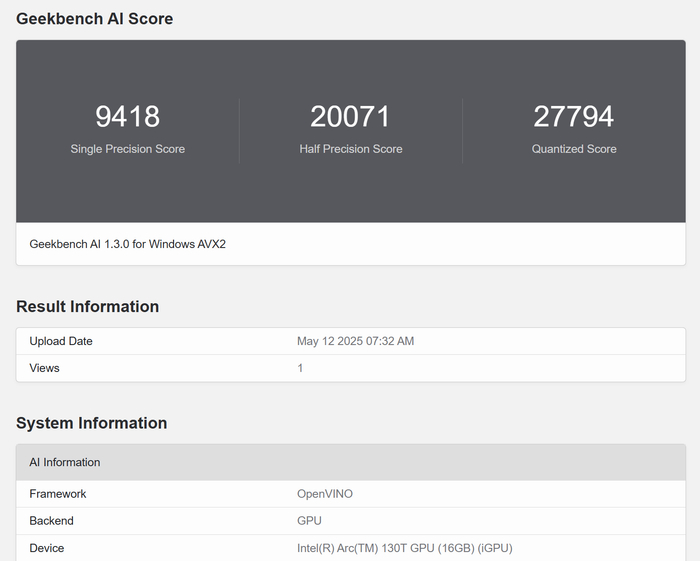This screenshot has width=700, height=561.
Task: Select the Upload Date row label
Action: (61, 341)
